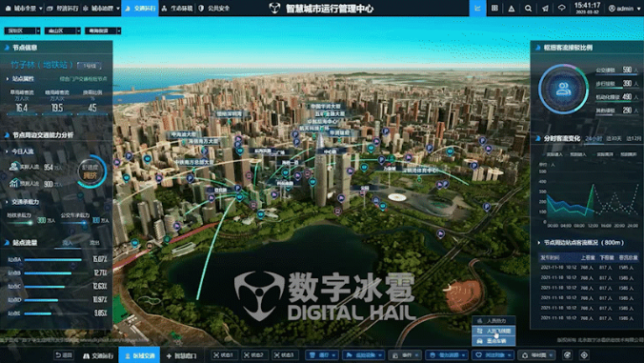The height and width of the screenshot is (363, 644).
Task: Select the 区域交通 bottom tab
Action: point(139,355)
